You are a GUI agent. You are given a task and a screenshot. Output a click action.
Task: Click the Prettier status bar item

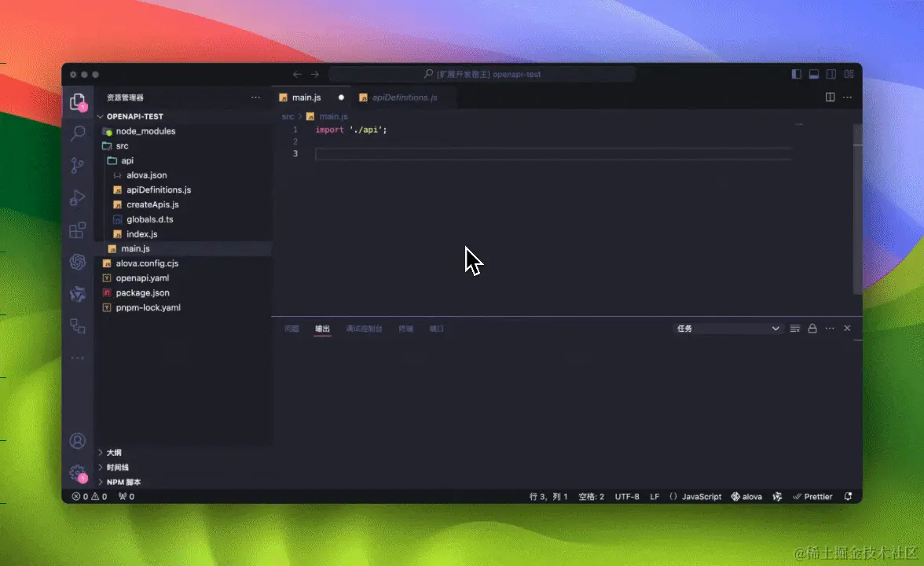click(x=812, y=497)
